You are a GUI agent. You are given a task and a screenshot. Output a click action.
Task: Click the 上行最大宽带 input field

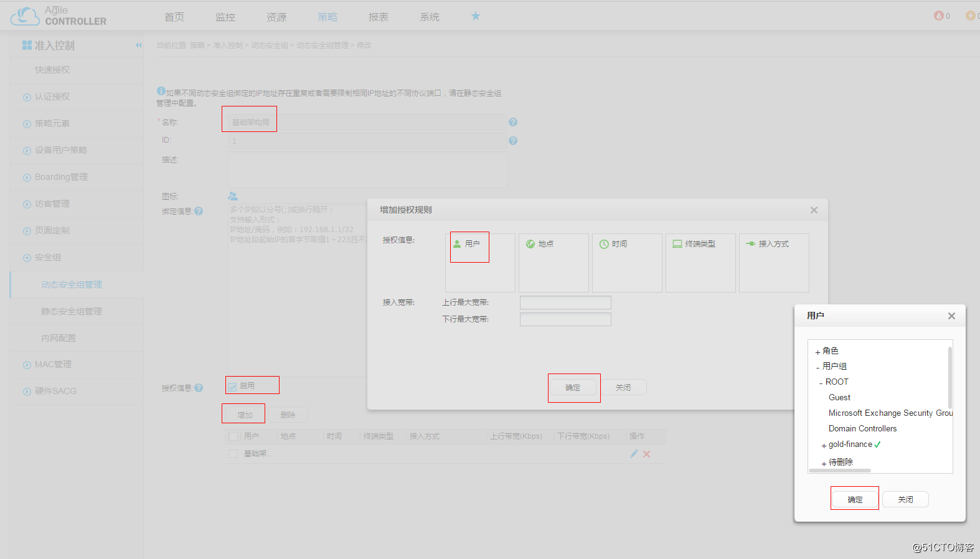[565, 303]
